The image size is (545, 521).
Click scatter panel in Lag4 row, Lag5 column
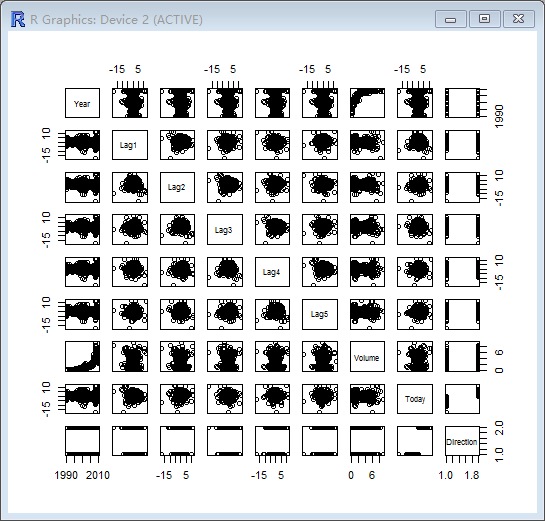(x=320, y=272)
